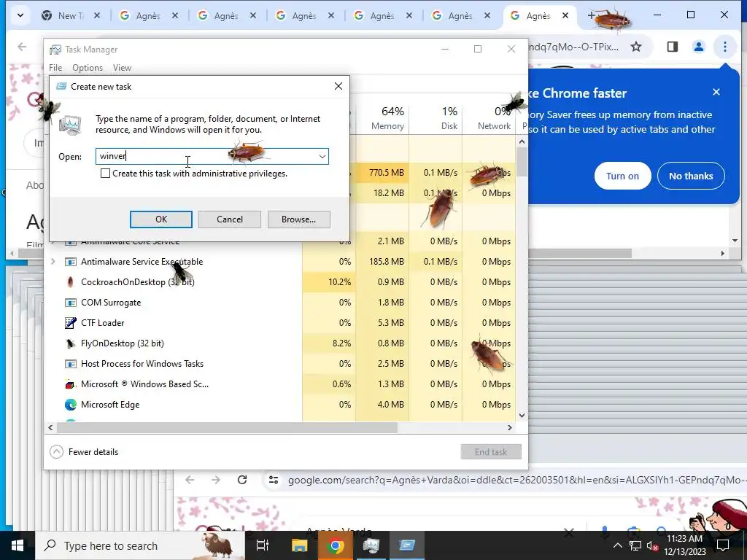Click the muted volume tray icon
Screen dimensions: 747x560
coord(652,545)
